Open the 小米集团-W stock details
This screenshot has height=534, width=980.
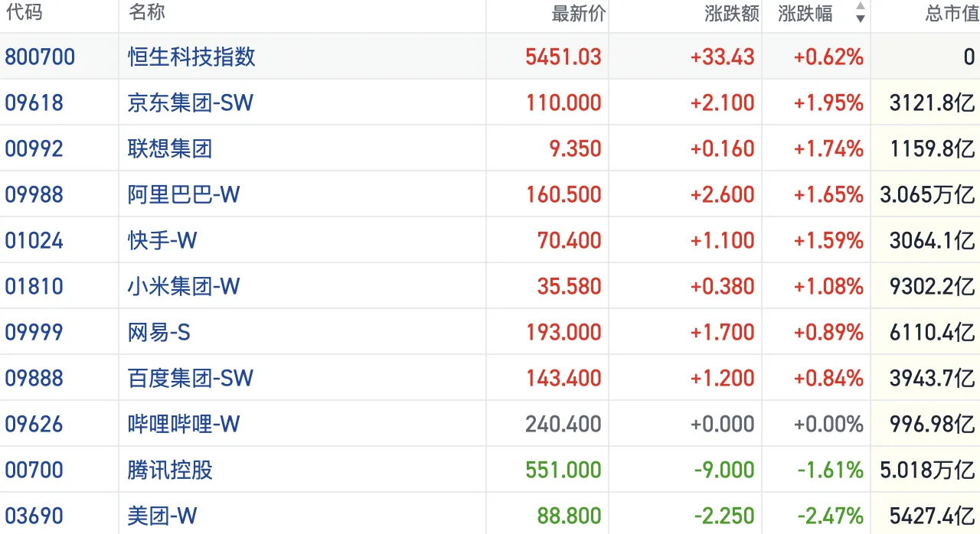184,286
